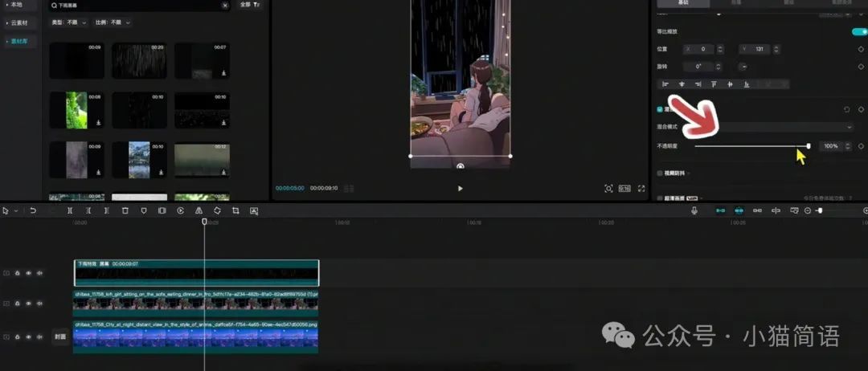
Task: Mute the lofi girl track
Action: (39, 304)
